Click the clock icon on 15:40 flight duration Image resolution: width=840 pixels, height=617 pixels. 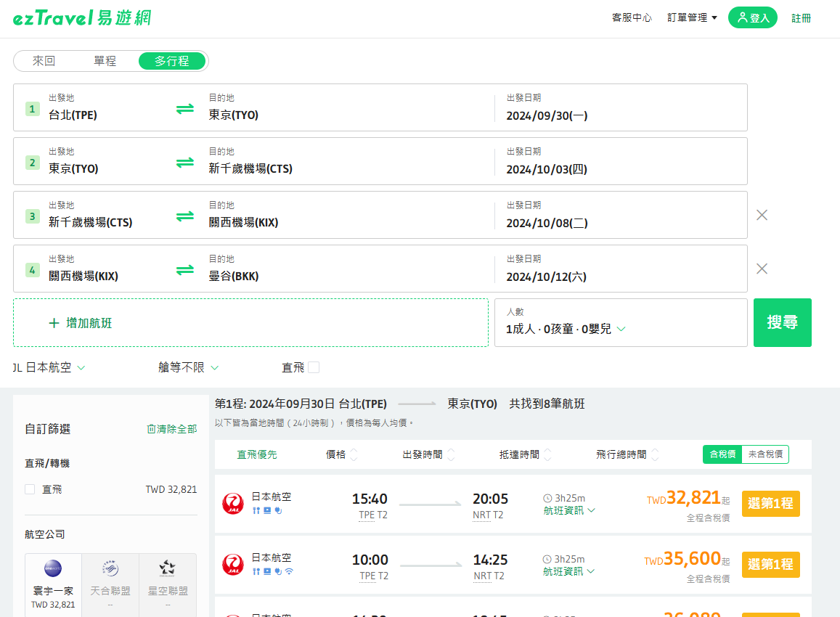[x=547, y=498]
